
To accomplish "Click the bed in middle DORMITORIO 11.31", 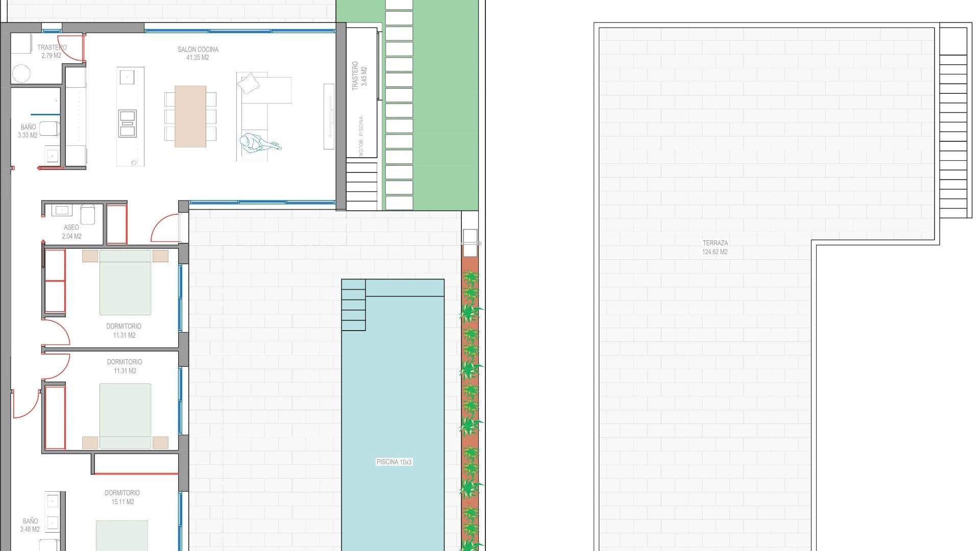I will coord(125,416).
